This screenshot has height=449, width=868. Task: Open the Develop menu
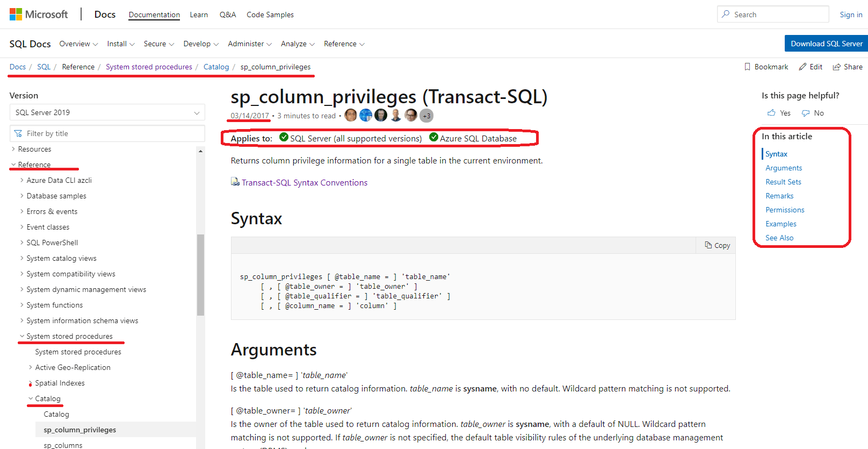(x=200, y=44)
